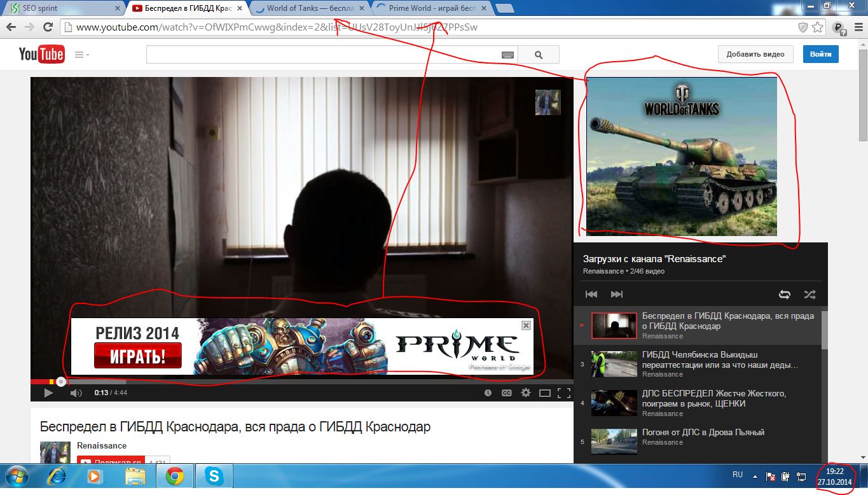Toggle closed captions with the CC icon
The image size is (868, 495).
tap(507, 393)
